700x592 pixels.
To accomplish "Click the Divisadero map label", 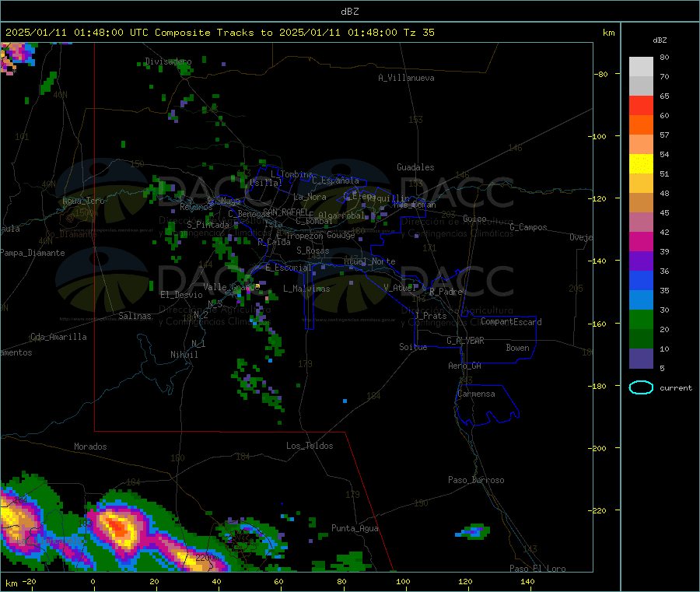I will pyautogui.click(x=168, y=61).
